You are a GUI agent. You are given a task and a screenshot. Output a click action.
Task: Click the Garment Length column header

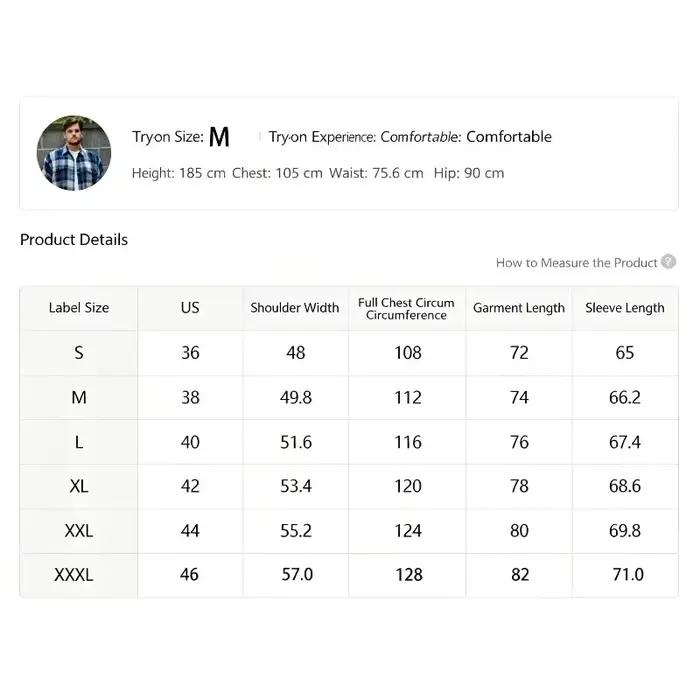click(x=519, y=308)
